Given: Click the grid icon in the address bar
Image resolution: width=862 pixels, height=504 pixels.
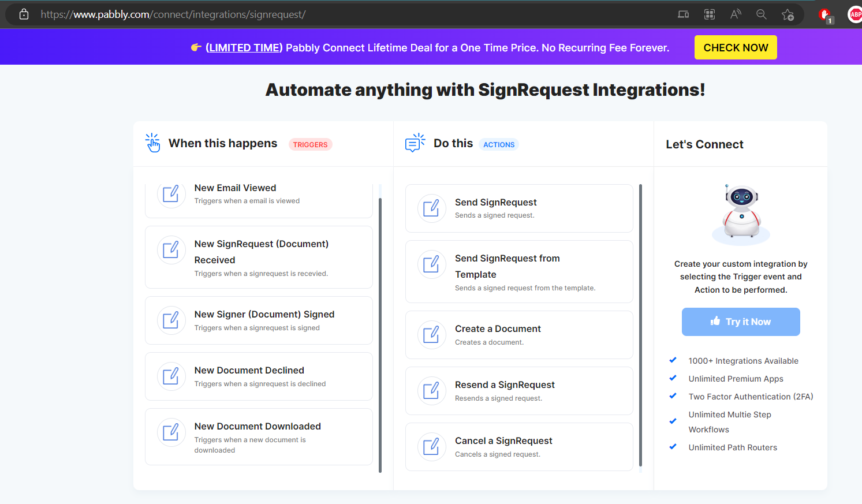Looking at the screenshot, I should (710, 14).
